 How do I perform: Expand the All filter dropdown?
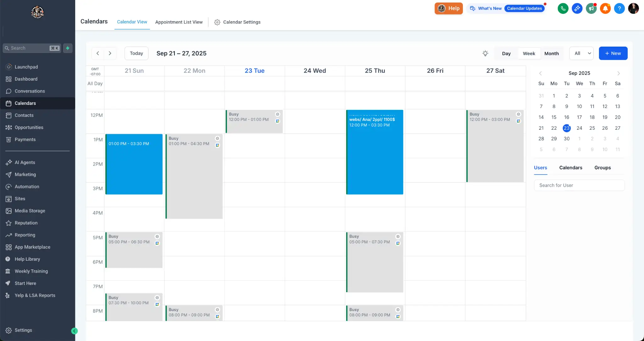click(581, 53)
